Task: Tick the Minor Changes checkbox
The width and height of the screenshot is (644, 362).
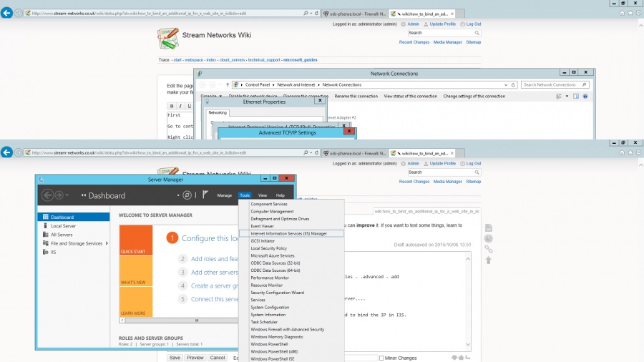Action: [x=382, y=358]
